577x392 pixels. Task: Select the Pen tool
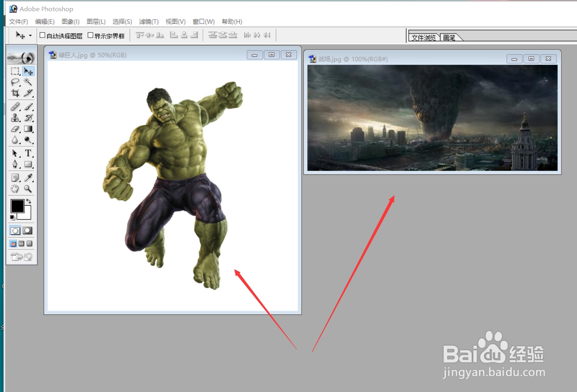(x=15, y=164)
